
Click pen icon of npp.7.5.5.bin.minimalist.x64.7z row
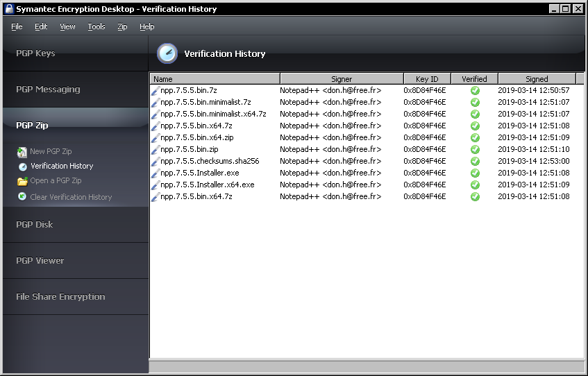156,114
